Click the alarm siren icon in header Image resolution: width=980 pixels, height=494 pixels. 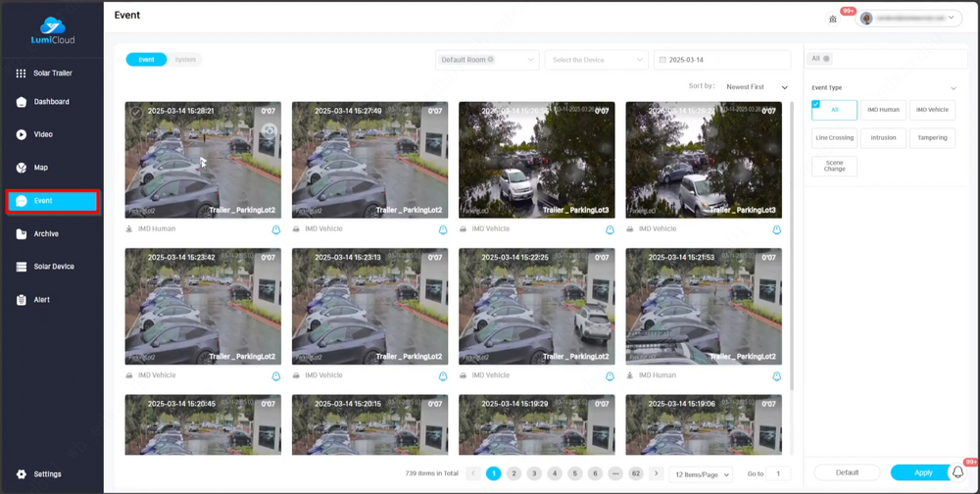pos(833,19)
